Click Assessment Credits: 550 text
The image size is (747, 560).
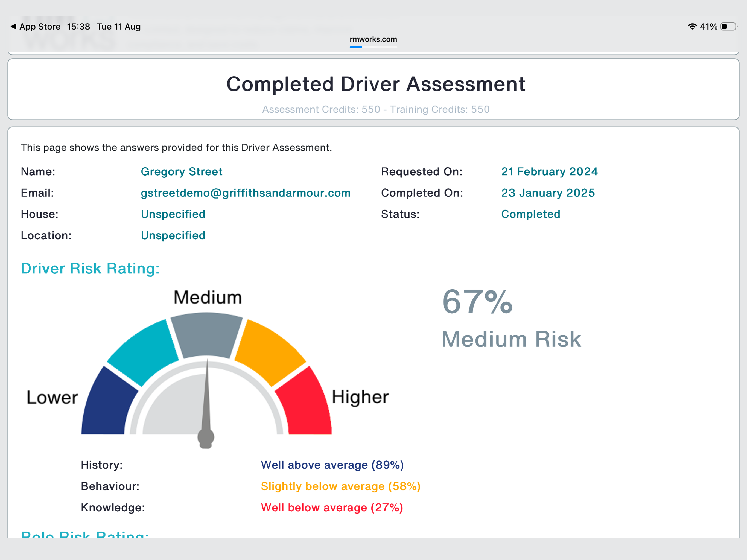(321, 109)
